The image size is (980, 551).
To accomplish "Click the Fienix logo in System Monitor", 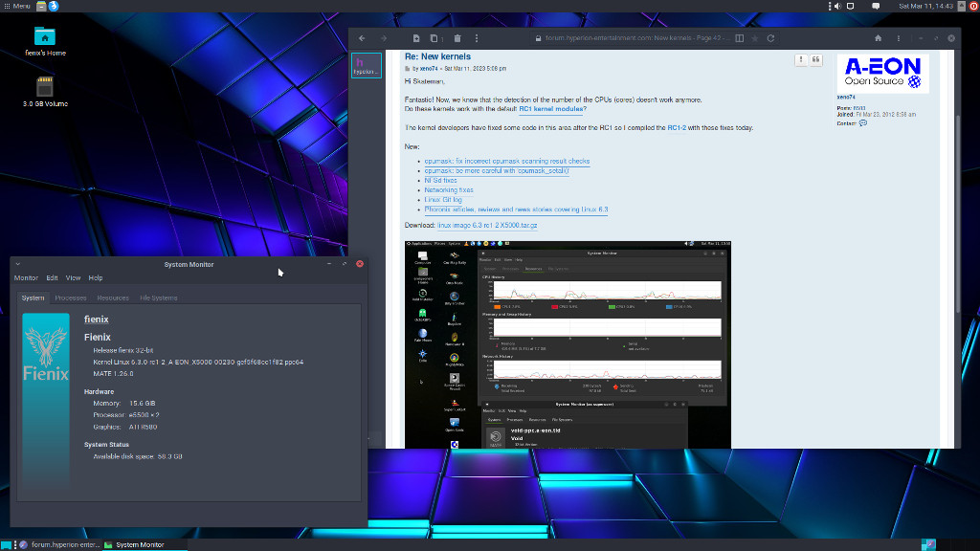I will 46,400.
